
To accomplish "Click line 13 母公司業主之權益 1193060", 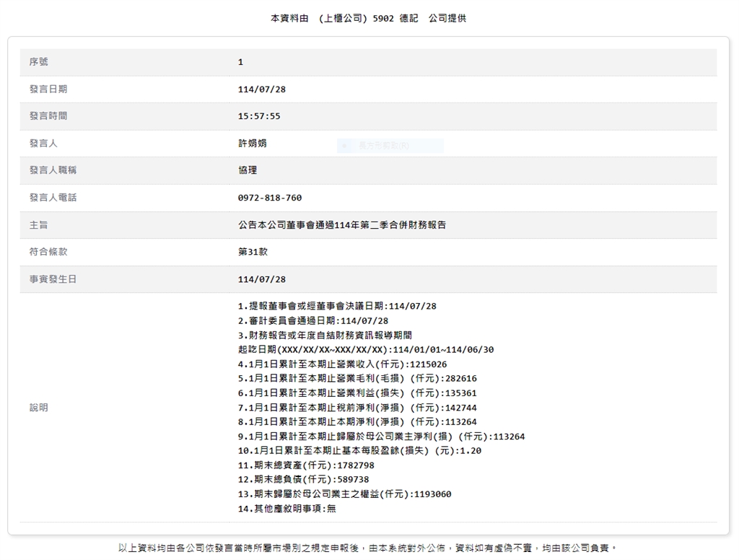I will point(344,494).
